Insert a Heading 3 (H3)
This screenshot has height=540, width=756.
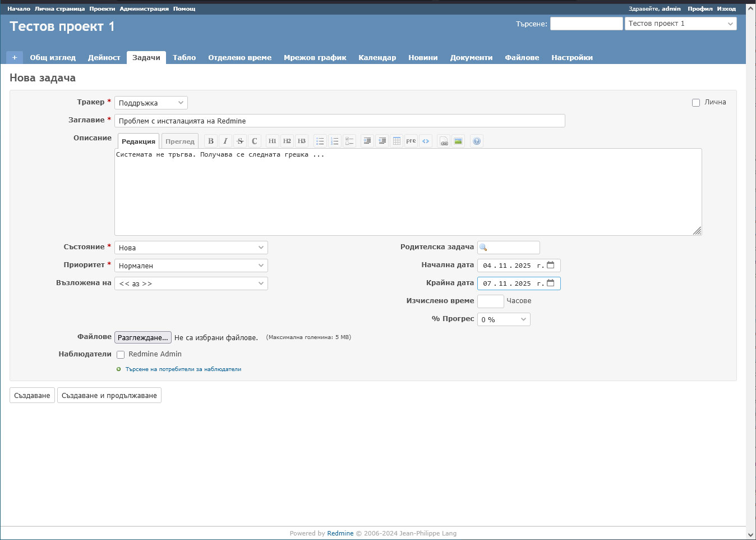pos(301,141)
